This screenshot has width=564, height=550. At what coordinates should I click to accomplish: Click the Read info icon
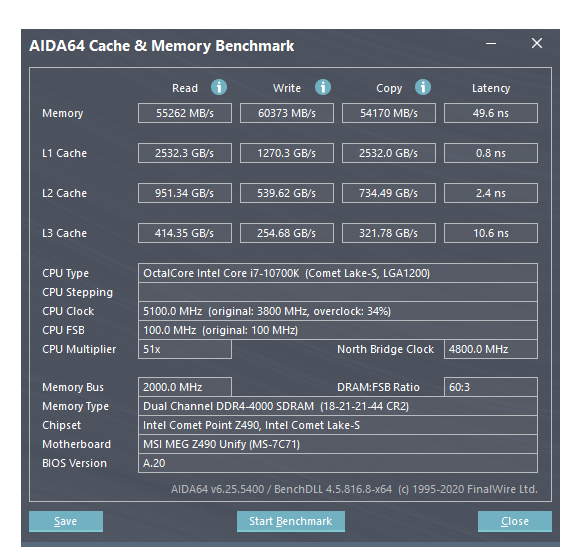click(219, 87)
